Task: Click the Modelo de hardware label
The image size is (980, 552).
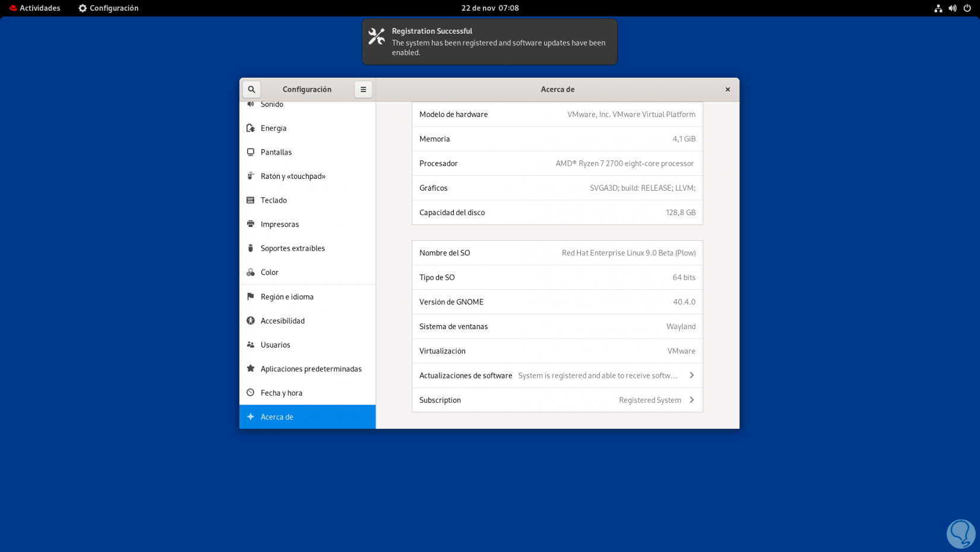Action: coord(454,114)
